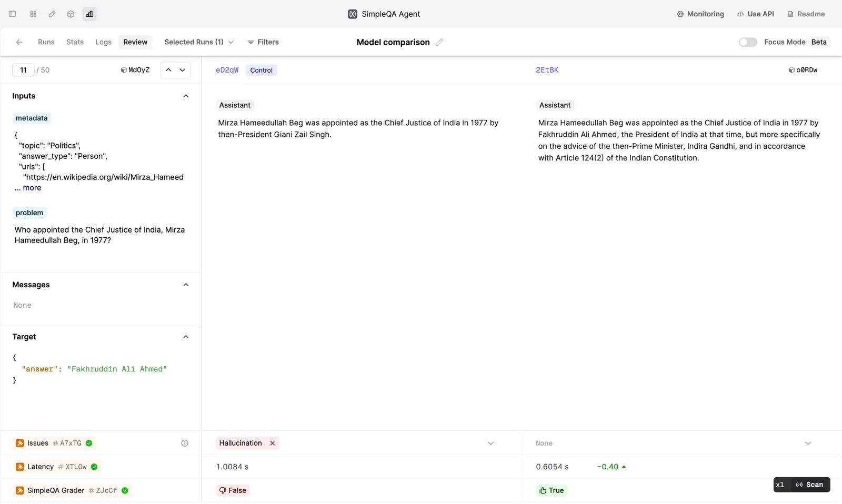Show Issues info icon details

point(185,443)
